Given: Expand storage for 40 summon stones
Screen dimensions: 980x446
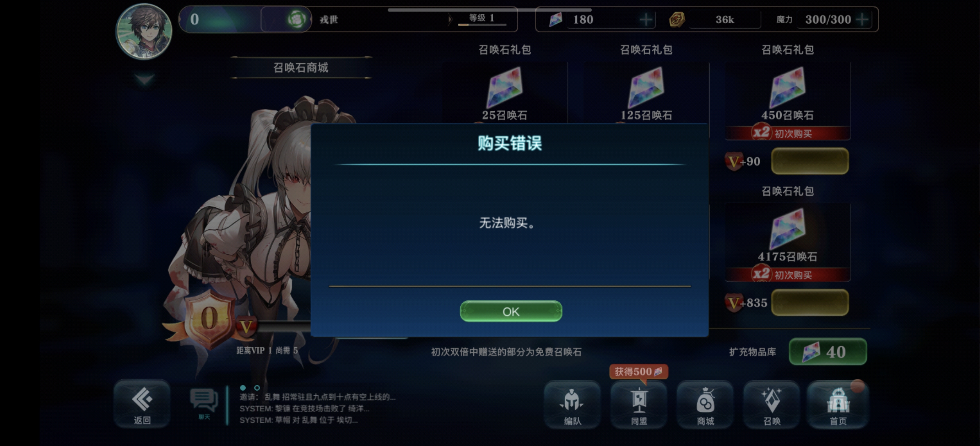Looking at the screenshot, I should (x=828, y=352).
